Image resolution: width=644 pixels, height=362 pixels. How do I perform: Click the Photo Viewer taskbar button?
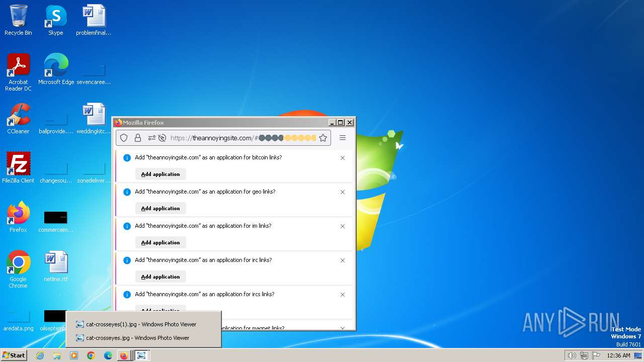(141, 355)
